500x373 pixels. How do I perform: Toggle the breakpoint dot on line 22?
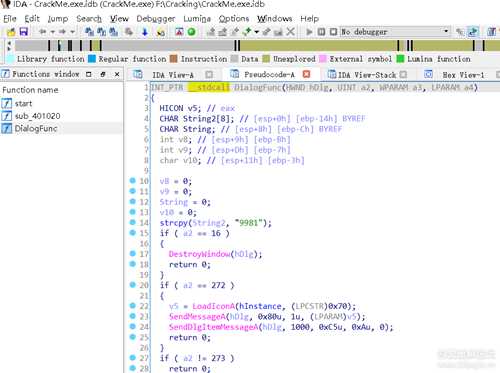coord(133,305)
